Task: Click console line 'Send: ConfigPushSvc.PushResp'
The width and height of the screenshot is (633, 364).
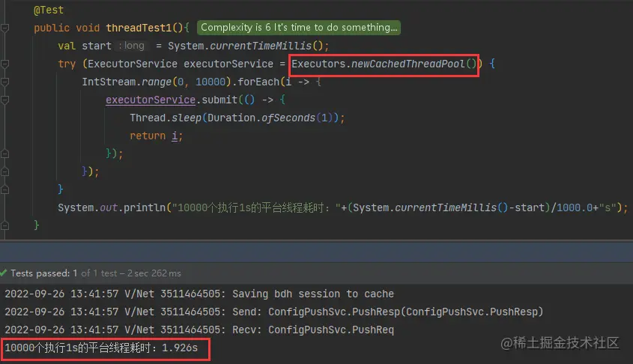Action: point(273,312)
